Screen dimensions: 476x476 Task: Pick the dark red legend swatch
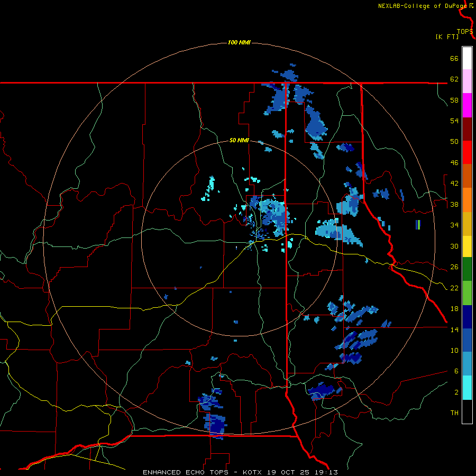467,129
